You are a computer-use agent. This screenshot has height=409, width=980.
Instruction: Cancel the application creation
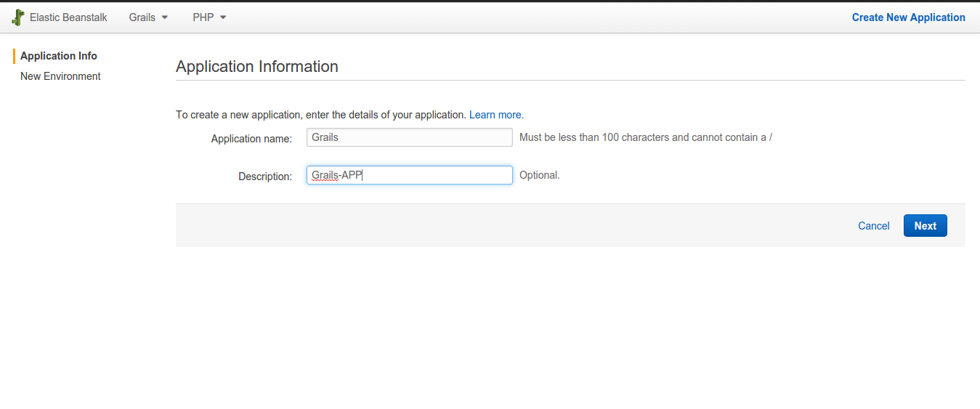tap(874, 226)
